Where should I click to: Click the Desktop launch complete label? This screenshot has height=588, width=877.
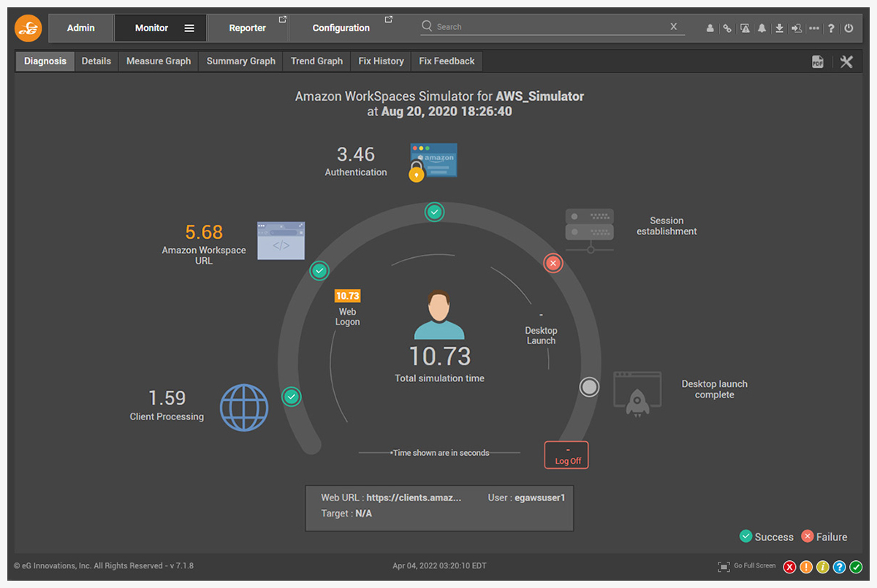click(x=715, y=389)
